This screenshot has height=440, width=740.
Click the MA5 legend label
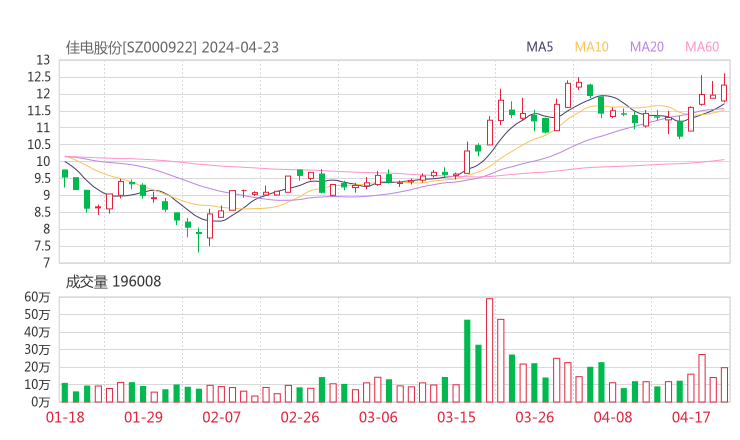pos(539,47)
